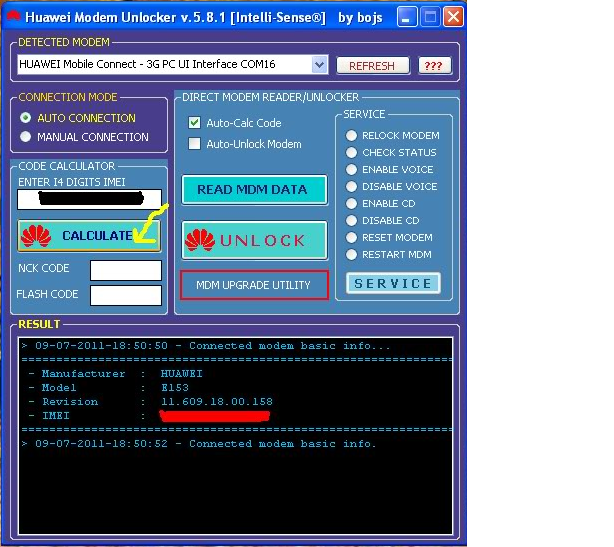Viewport: 614px width, 547px height.
Task: Click the 14 digits IMEI input field
Action: tap(89, 199)
